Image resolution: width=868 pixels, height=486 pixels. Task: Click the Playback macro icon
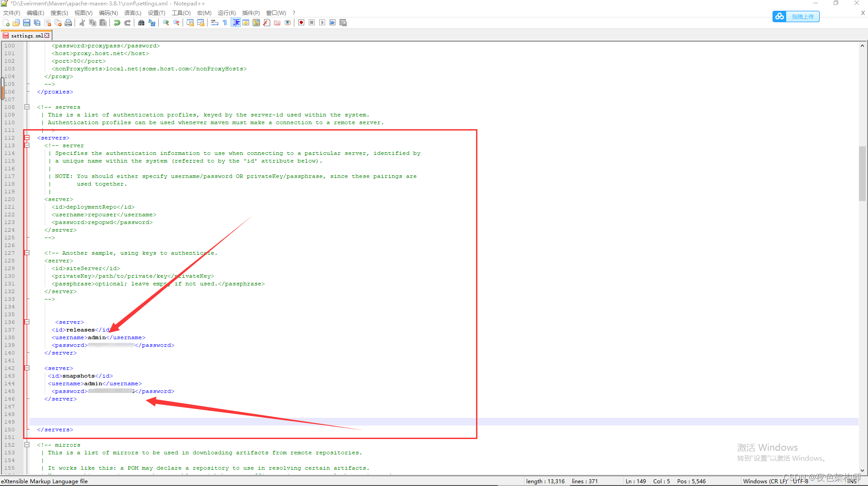point(322,23)
